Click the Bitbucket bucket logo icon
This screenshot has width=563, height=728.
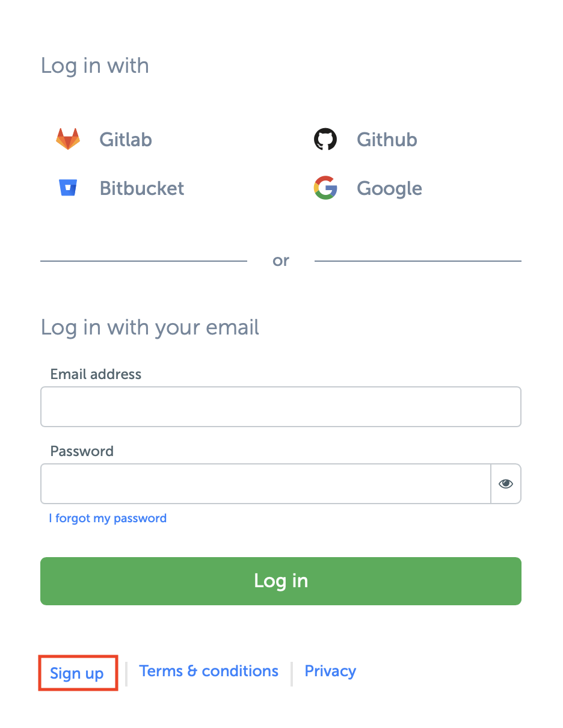(x=68, y=188)
